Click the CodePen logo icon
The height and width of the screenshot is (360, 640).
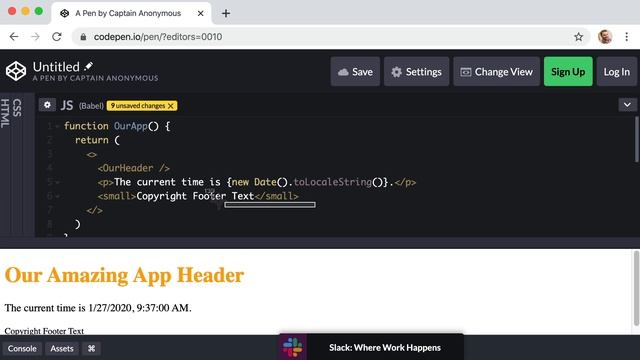point(16,71)
